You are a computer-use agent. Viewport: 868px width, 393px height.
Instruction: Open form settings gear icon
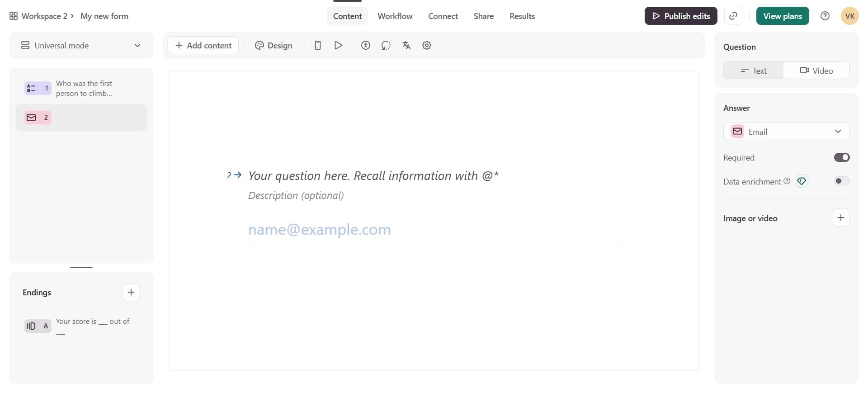click(x=427, y=45)
